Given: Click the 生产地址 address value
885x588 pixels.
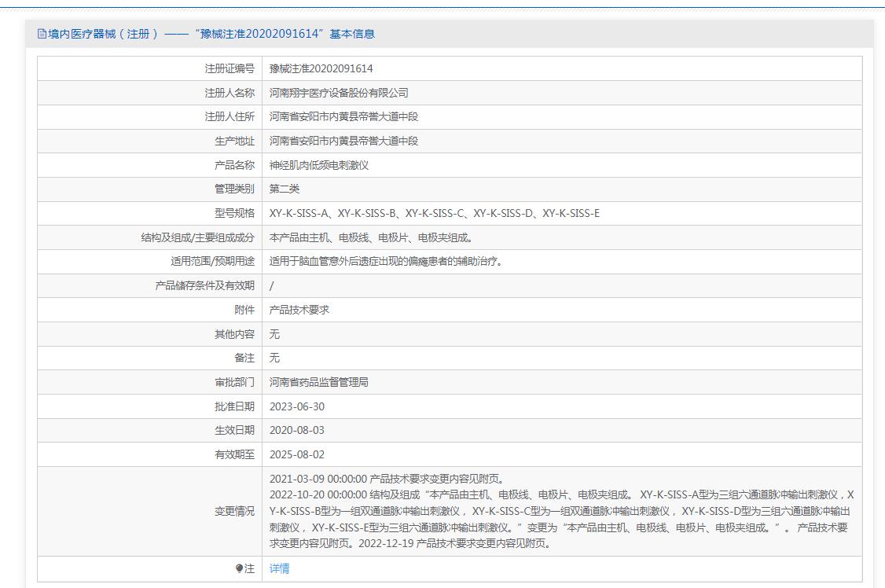Looking at the screenshot, I should [x=343, y=141].
